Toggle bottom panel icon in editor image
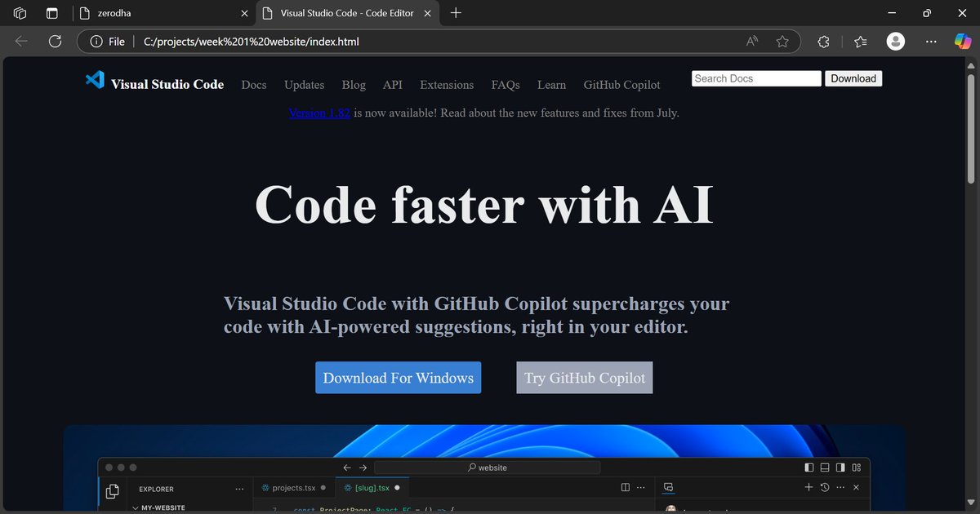This screenshot has height=514, width=980. (x=825, y=467)
